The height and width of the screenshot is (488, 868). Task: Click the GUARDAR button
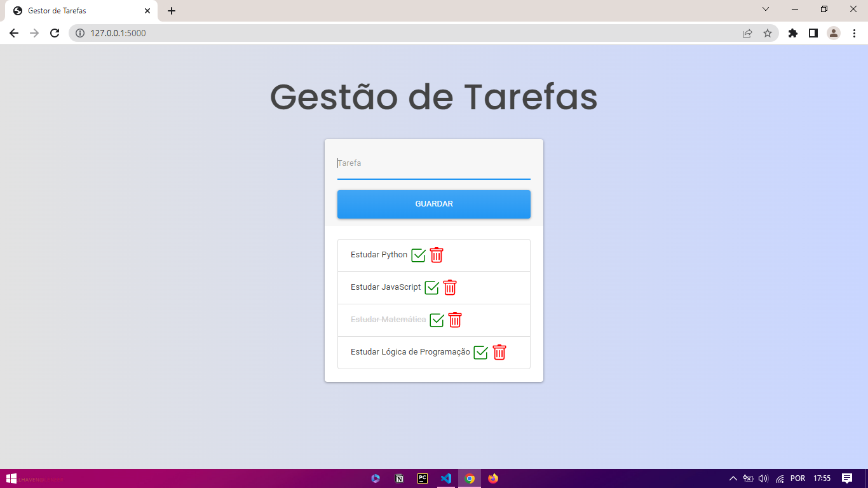[x=433, y=204]
